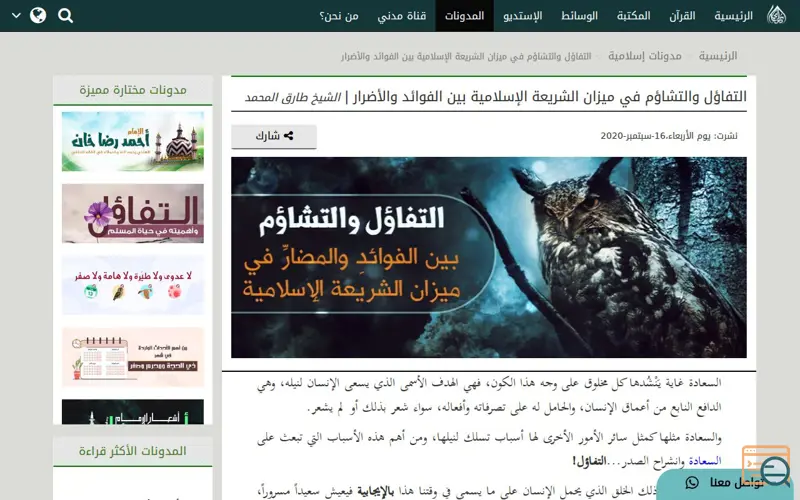800x500 pixels.
Task: Open the الرئيسية menu item
Action: (733, 16)
